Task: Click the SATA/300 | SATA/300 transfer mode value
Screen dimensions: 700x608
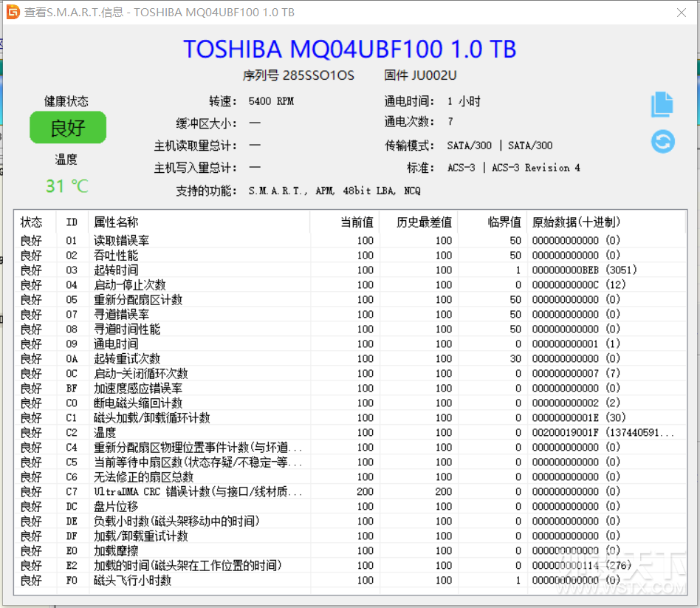Action: click(x=500, y=146)
